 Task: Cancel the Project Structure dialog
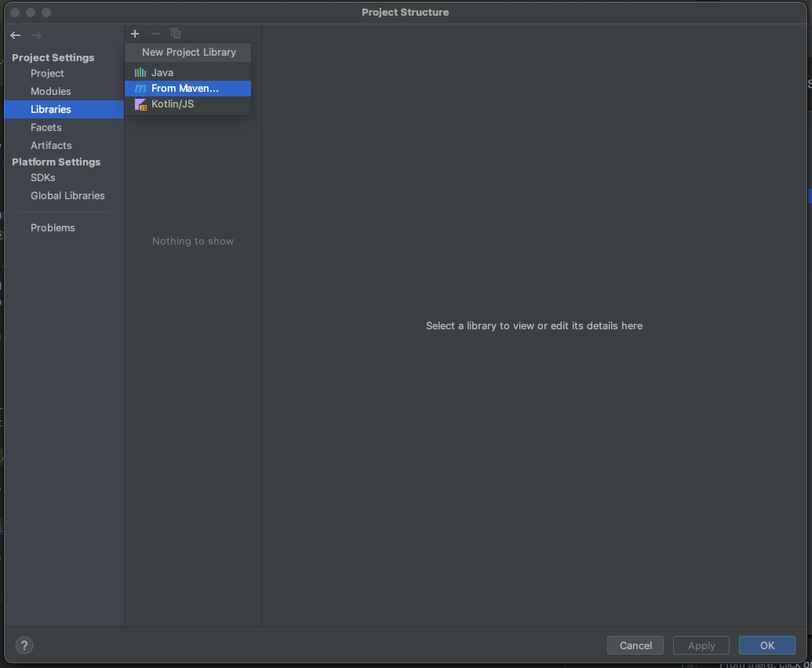635,645
